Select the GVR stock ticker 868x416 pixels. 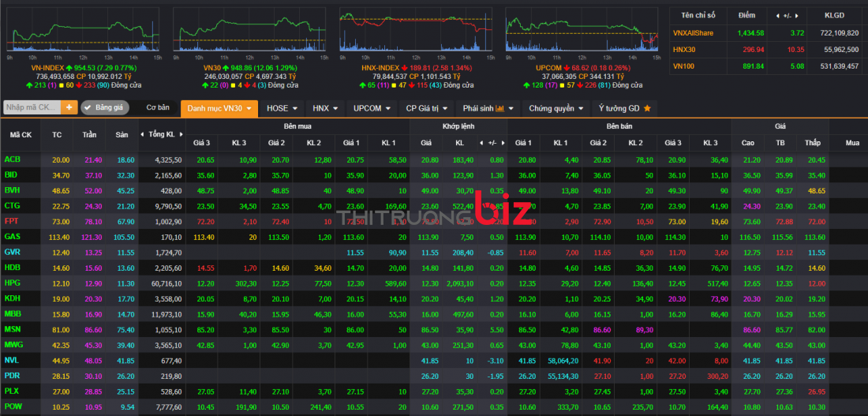coord(12,252)
